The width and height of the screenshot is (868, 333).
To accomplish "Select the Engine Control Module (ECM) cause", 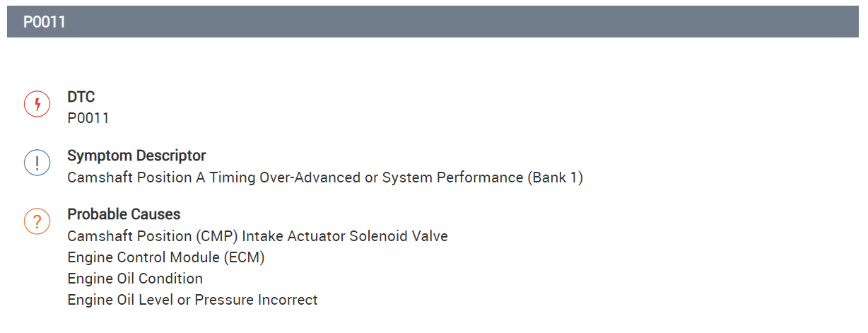I will pyautogui.click(x=166, y=257).
